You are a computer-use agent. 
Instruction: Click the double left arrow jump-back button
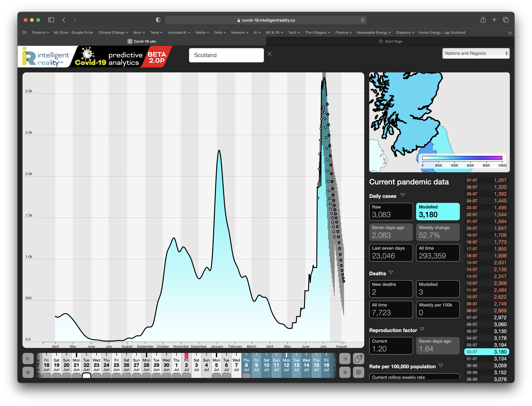coord(28,372)
